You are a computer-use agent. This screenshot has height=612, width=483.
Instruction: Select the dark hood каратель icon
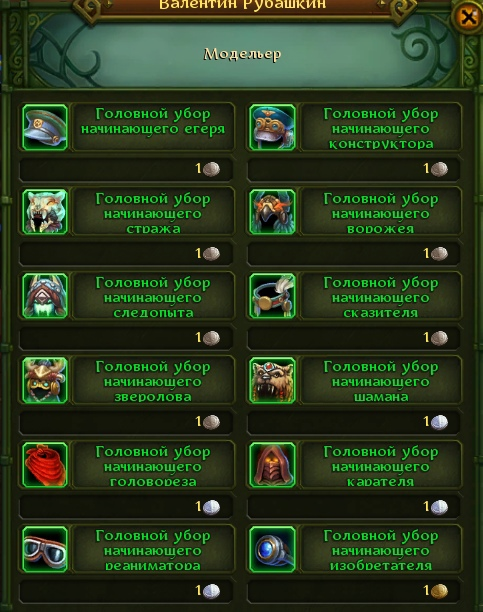tap(272, 465)
